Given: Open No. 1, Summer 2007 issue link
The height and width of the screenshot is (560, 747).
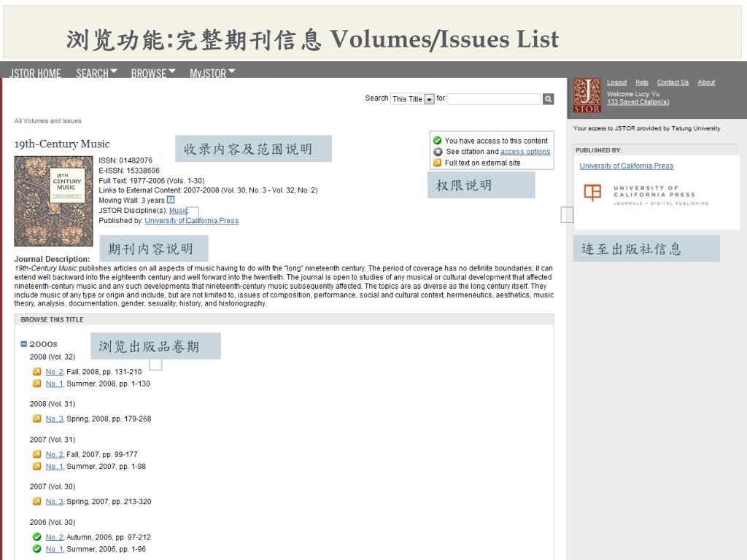Looking at the screenshot, I should (x=54, y=467).
